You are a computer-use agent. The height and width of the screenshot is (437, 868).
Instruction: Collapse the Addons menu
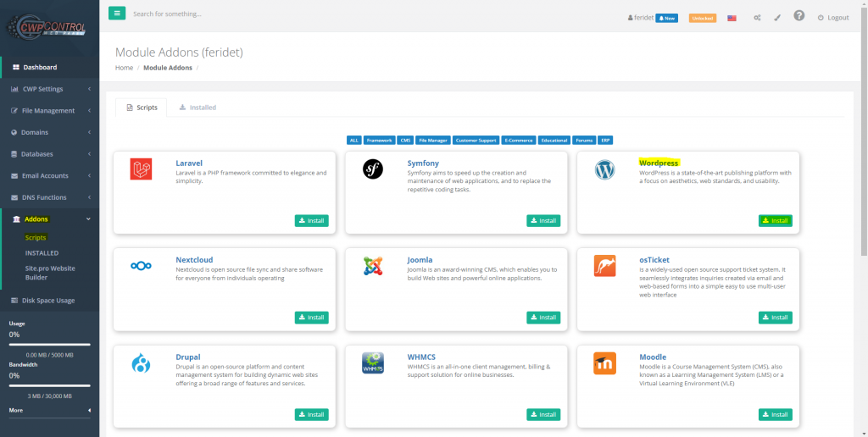(x=50, y=219)
